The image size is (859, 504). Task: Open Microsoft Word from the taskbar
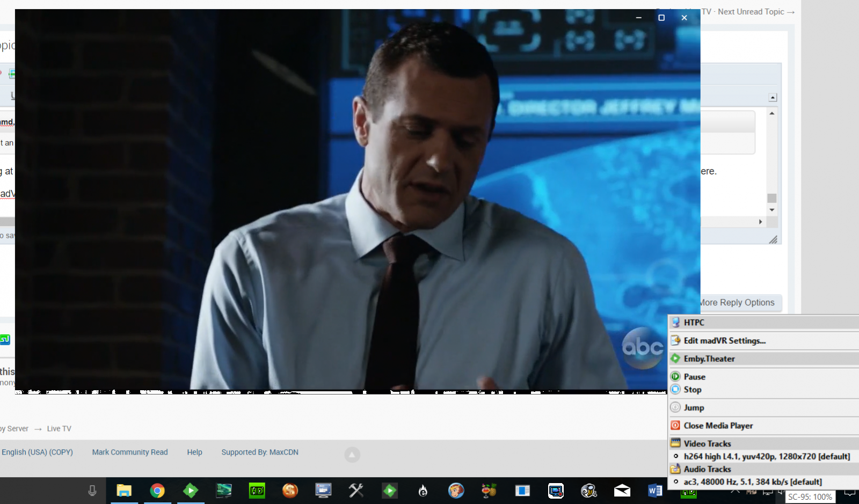pyautogui.click(x=655, y=491)
